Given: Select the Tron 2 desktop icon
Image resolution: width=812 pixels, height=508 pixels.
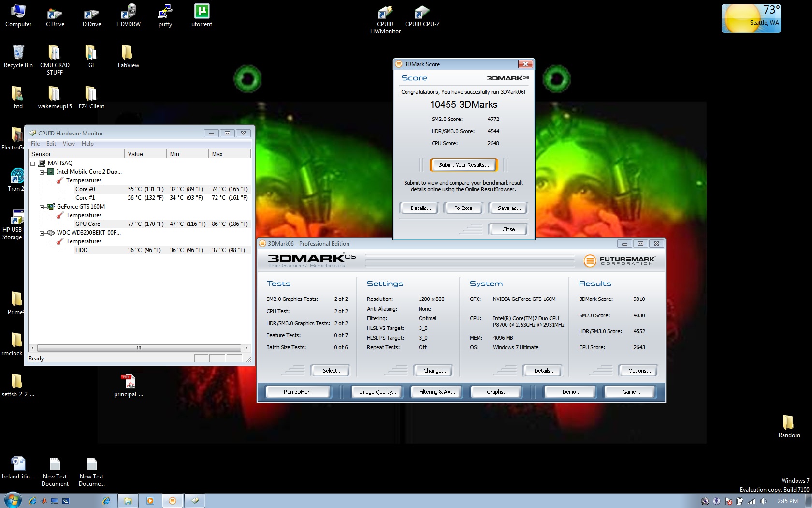Looking at the screenshot, I should pos(15,179).
